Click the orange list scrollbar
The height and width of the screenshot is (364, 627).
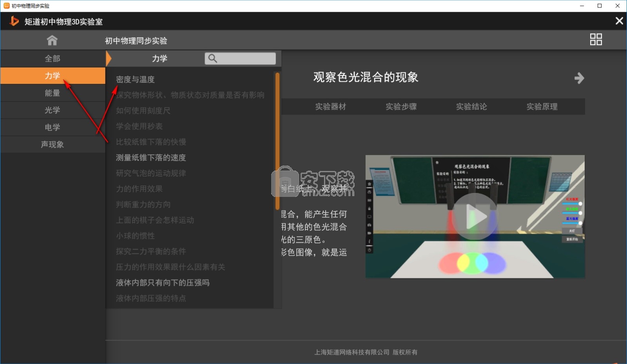click(277, 141)
